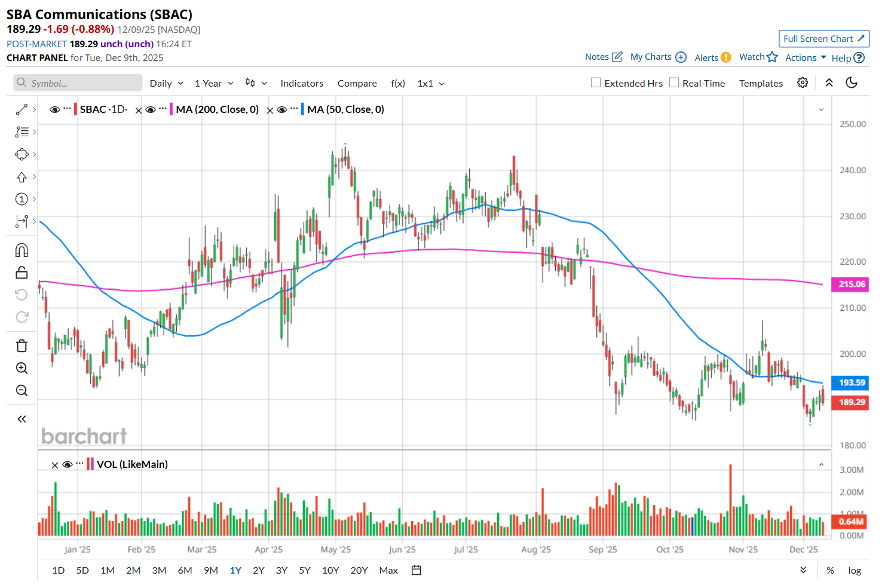
Task: Click the zoom out magnifier icon
Action: pyautogui.click(x=22, y=391)
